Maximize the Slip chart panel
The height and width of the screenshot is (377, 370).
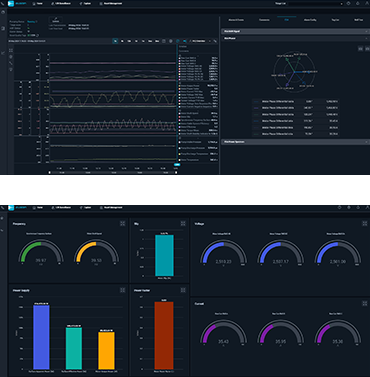click(183, 223)
